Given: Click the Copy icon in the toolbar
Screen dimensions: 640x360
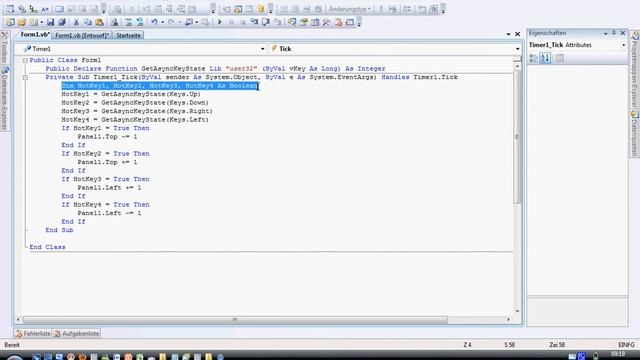Looking at the screenshot, I should point(87,22).
